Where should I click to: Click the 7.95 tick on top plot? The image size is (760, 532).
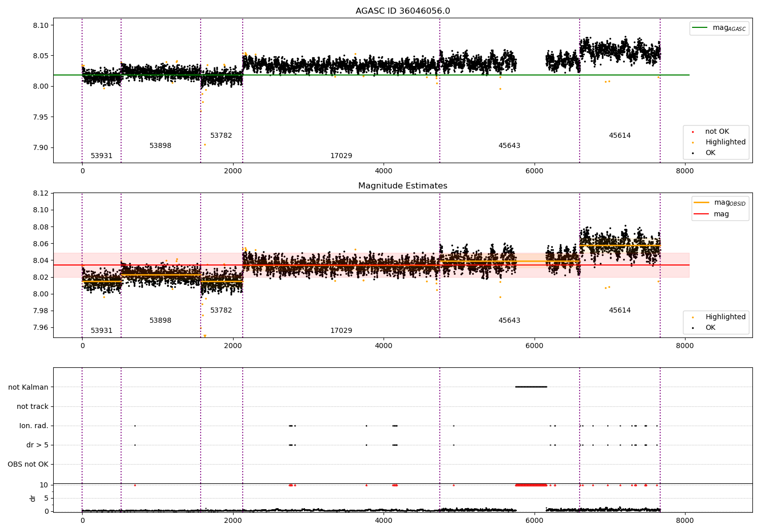point(41,117)
